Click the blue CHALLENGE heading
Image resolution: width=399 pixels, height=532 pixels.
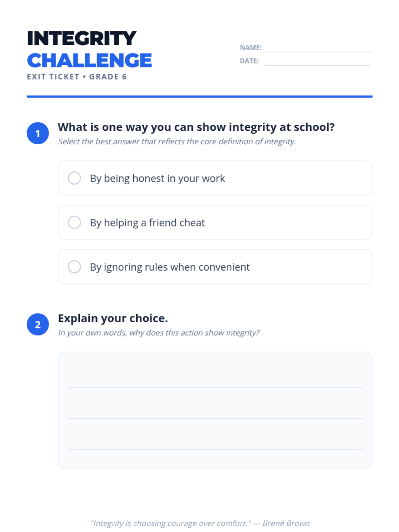coord(89,60)
